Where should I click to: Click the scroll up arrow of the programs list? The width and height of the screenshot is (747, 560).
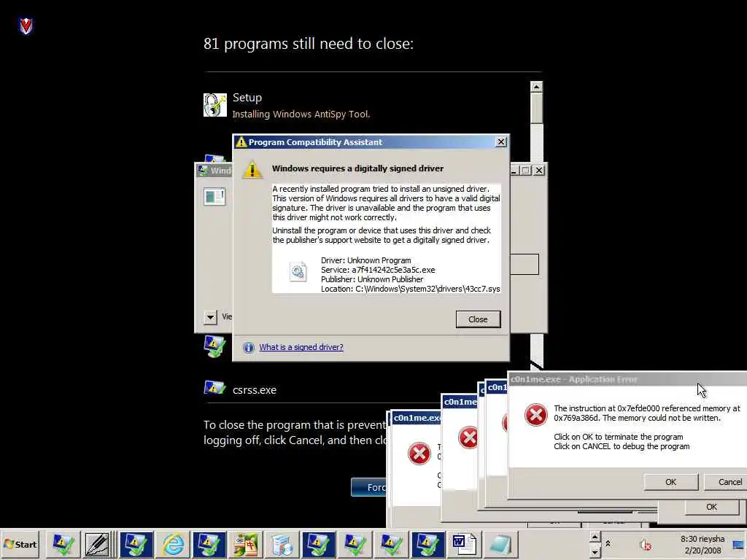(x=536, y=87)
